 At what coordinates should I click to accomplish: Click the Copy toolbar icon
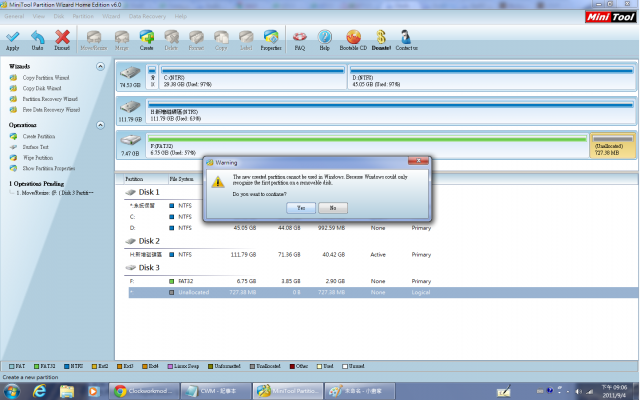click(221, 37)
